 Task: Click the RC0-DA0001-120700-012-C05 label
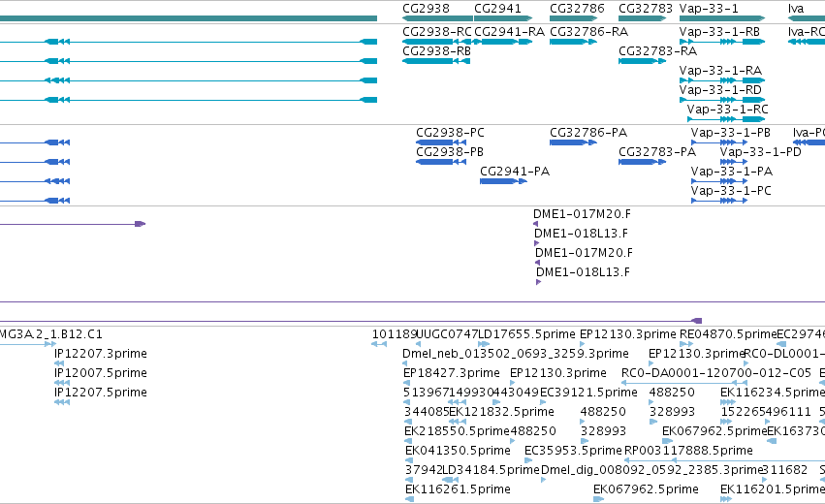(x=716, y=373)
